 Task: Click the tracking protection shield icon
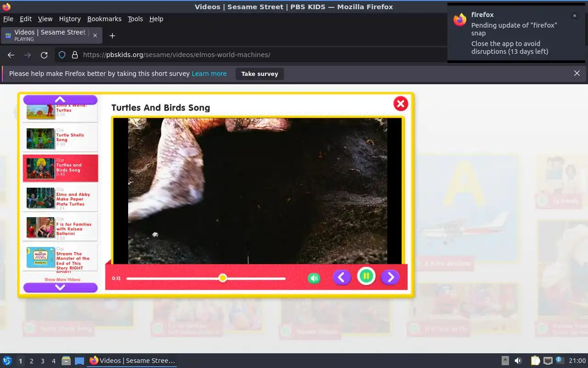coord(62,55)
